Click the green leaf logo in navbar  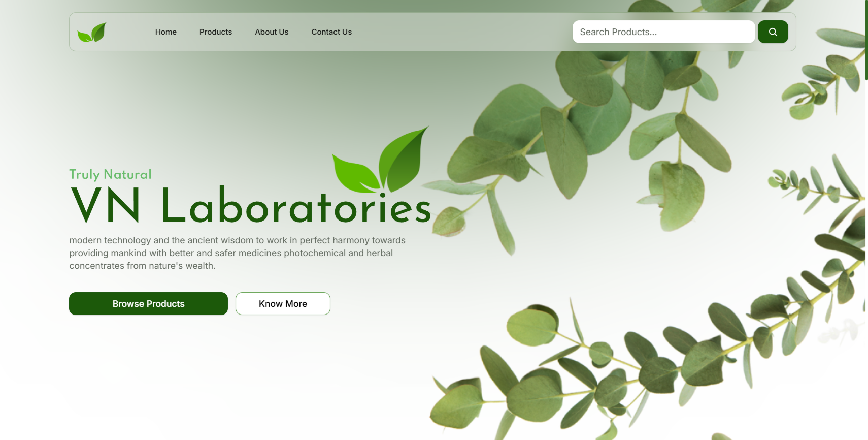92,32
